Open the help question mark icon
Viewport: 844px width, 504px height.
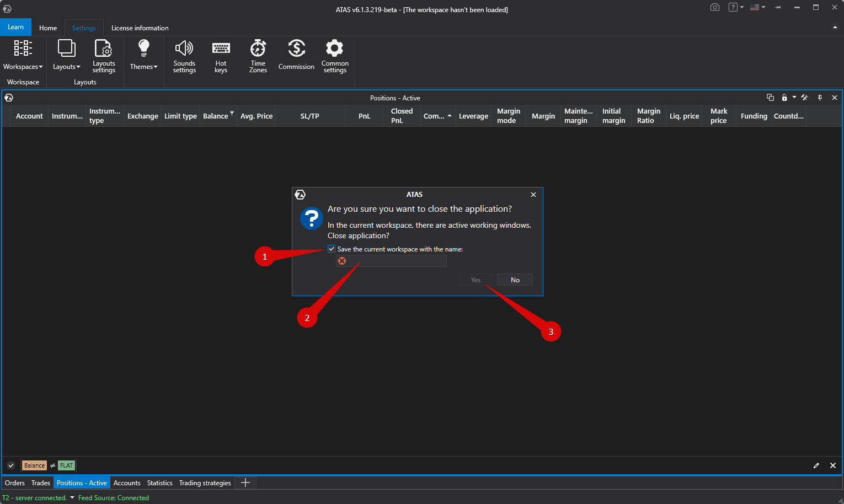click(x=733, y=7)
